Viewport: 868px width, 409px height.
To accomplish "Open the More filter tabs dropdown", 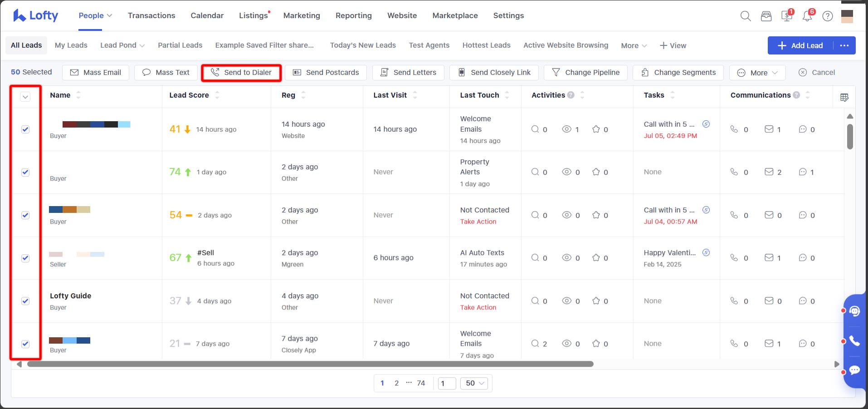I will [633, 45].
